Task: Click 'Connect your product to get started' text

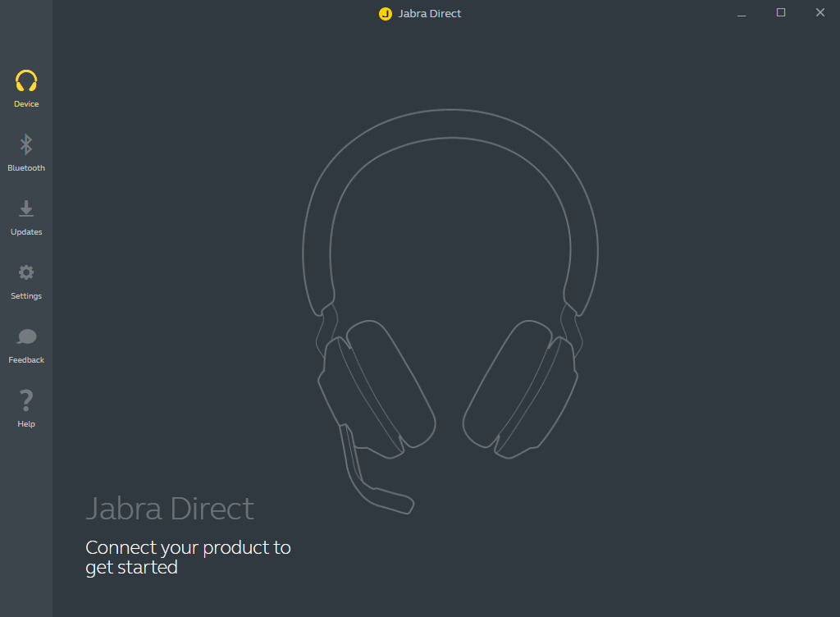Action: (x=188, y=558)
